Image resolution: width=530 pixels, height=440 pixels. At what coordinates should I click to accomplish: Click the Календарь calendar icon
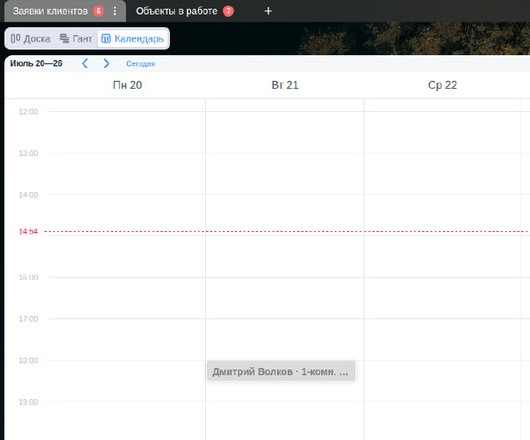(x=106, y=39)
